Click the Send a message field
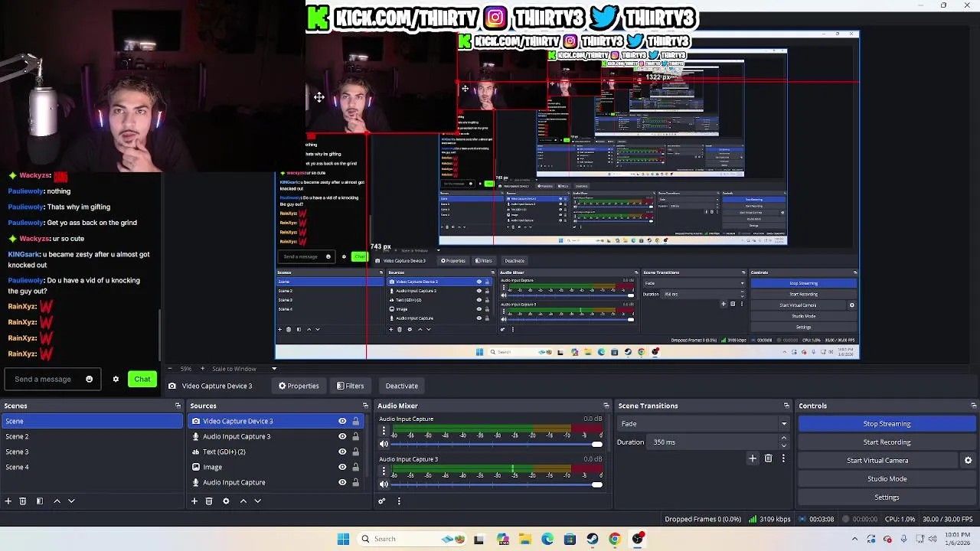Viewport: 980px width, 551px height. (44, 379)
